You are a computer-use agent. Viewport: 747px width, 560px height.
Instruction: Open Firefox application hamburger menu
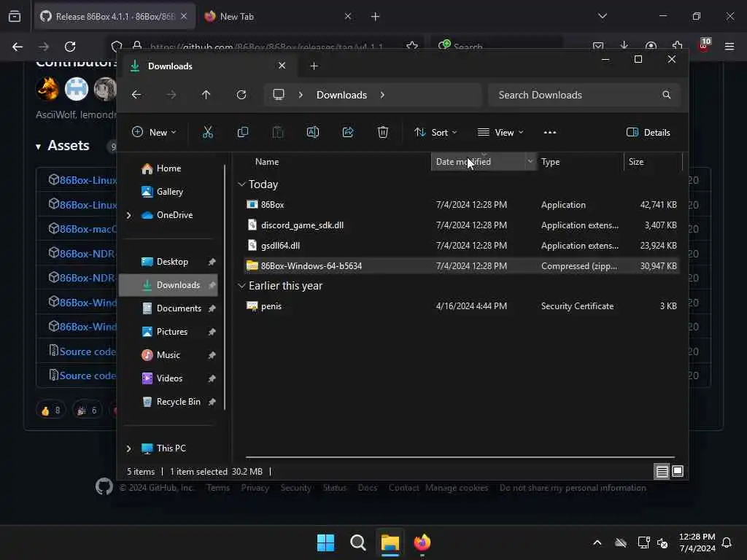click(x=729, y=46)
